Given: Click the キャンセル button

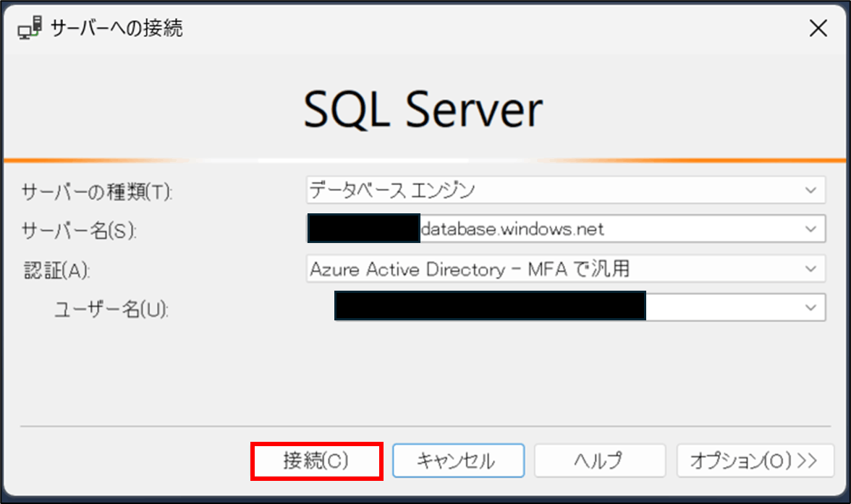Looking at the screenshot, I should pos(458,461).
